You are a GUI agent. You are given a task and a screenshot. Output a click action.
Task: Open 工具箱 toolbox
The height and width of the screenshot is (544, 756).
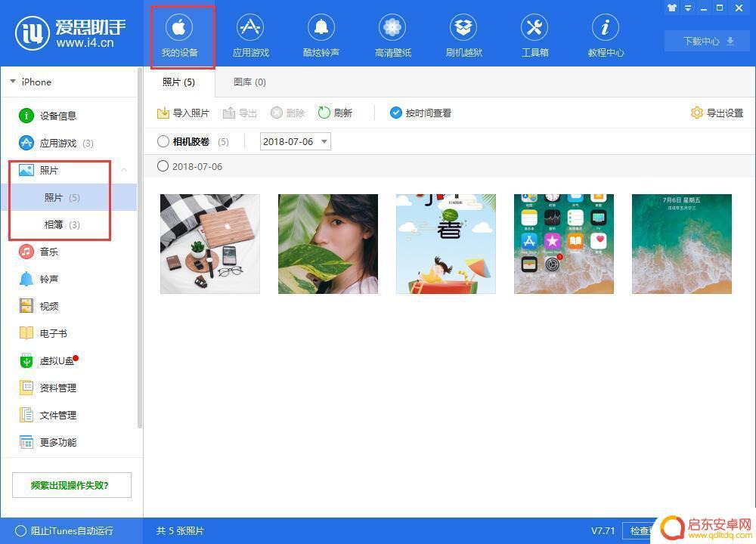click(x=534, y=36)
